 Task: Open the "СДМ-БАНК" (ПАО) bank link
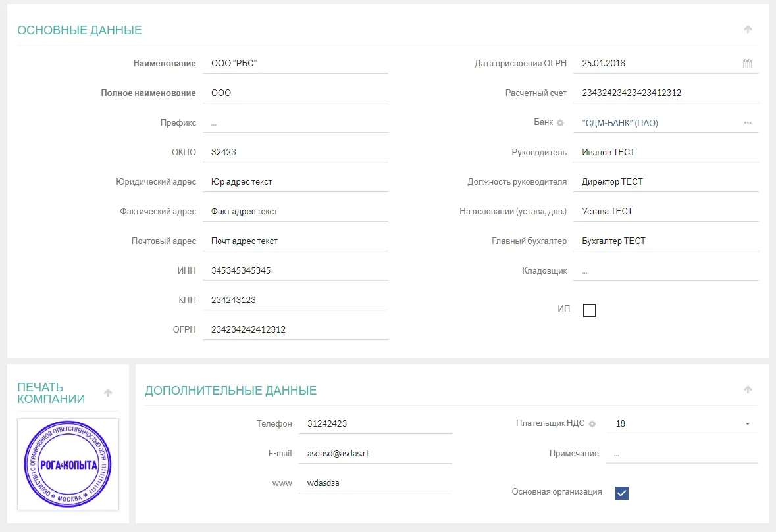(620, 123)
